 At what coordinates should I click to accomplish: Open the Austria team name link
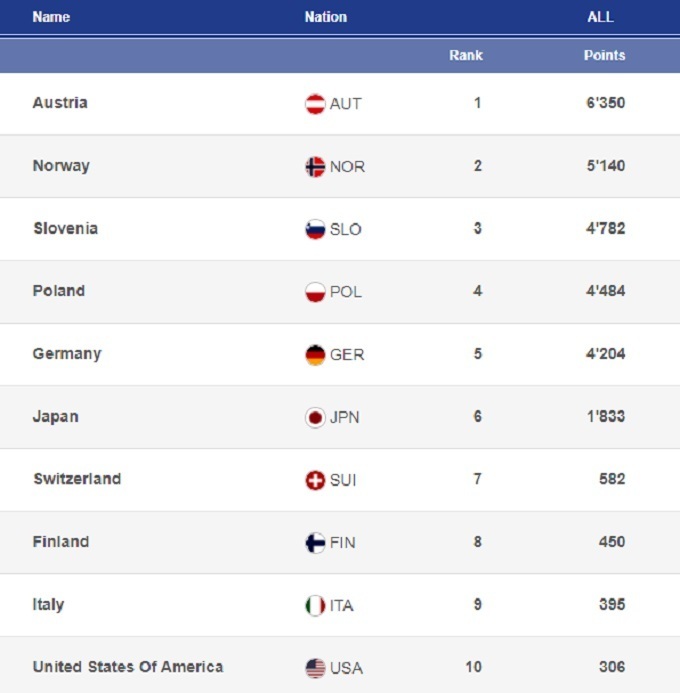pyautogui.click(x=60, y=103)
